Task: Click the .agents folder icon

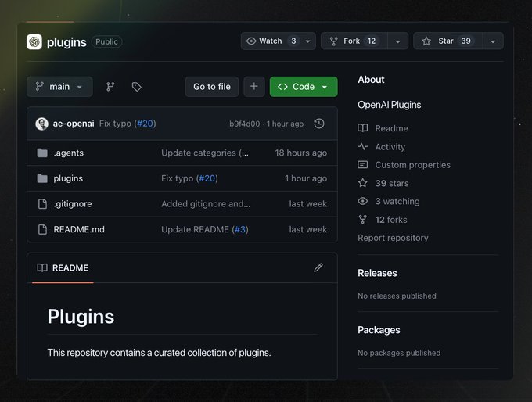Action: click(42, 153)
